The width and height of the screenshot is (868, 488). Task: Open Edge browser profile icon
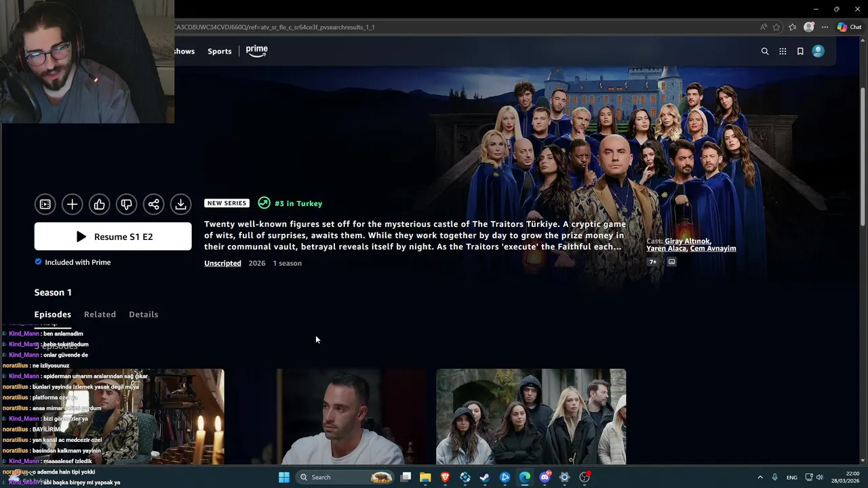[x=808, y=27]
